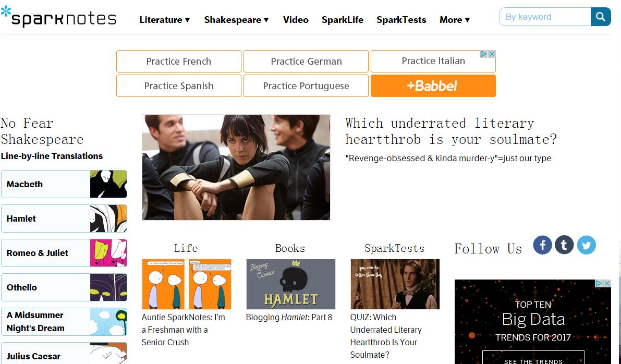
Task: Open 'Blogging Hamlet: Part 8' article
Action: click(x=289, y=317)
